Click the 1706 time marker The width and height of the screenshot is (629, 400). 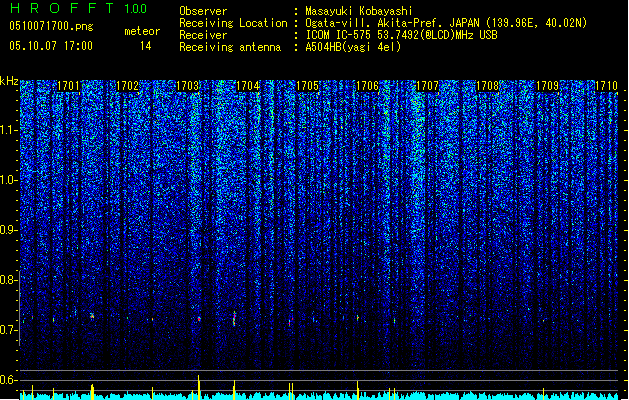(x=367, y=86)
